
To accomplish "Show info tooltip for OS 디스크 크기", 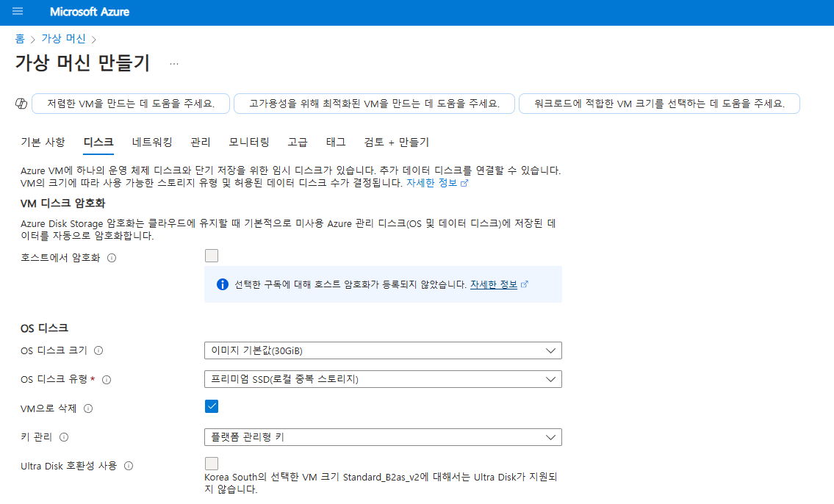I will (x=98, y=350).
